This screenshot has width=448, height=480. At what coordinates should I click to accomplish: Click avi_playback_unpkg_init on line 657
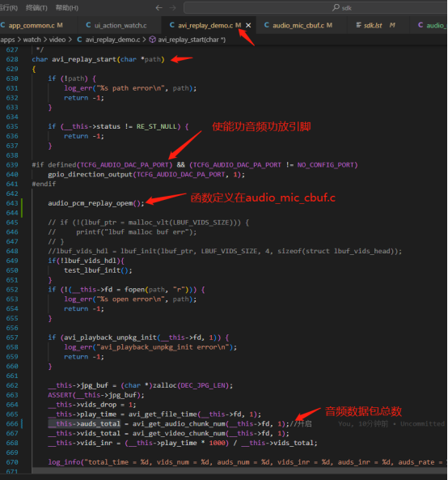point(111,338)
